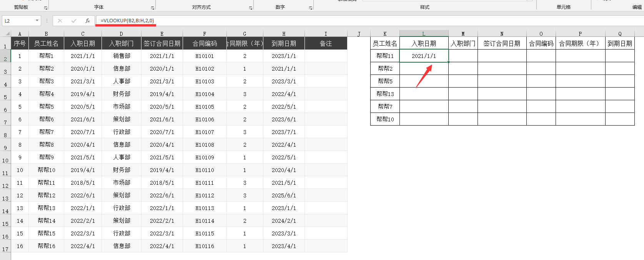The image size is (644, 260).
Task: Open the 剪贴板 group dialog launcher
Action: [x=46, y=8]
